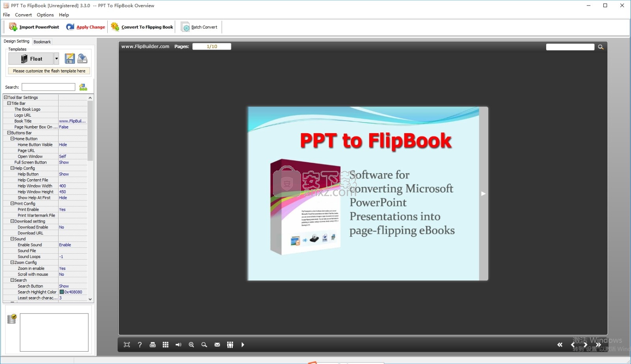Viewport: 631px width, 364px height.
Task: Collapse the Help Config node
Action: point(12,168)
